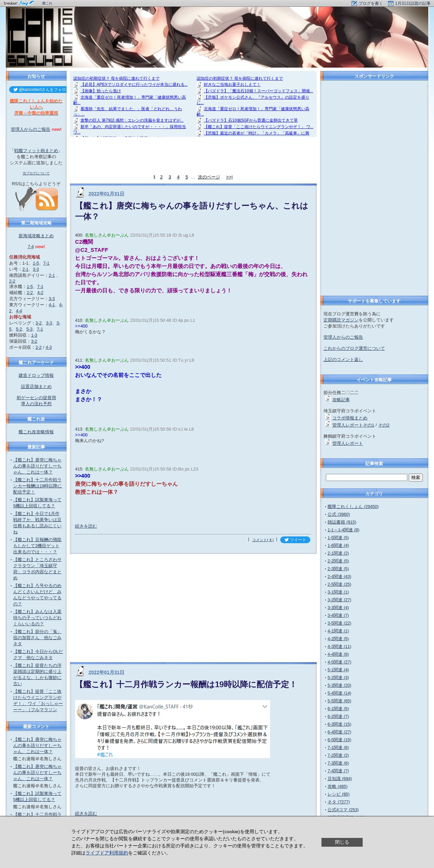Image resolution: width=434 pixels, height=868 pixels.
Task: Close the cookie banner with 閉じる
Action: [x=342, y=842]
